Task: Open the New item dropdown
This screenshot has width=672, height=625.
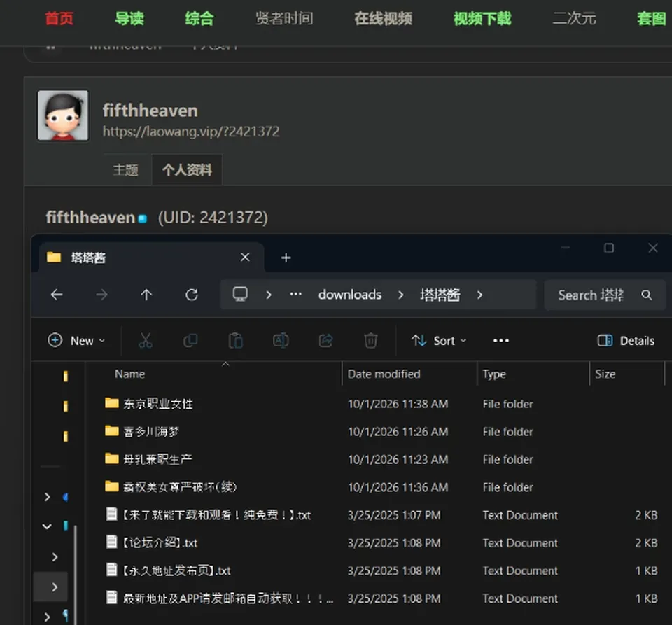Action: tap(77, 341)
